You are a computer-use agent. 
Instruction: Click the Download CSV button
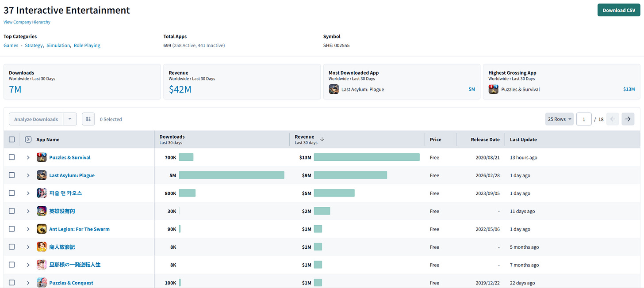tap(619, 10)
